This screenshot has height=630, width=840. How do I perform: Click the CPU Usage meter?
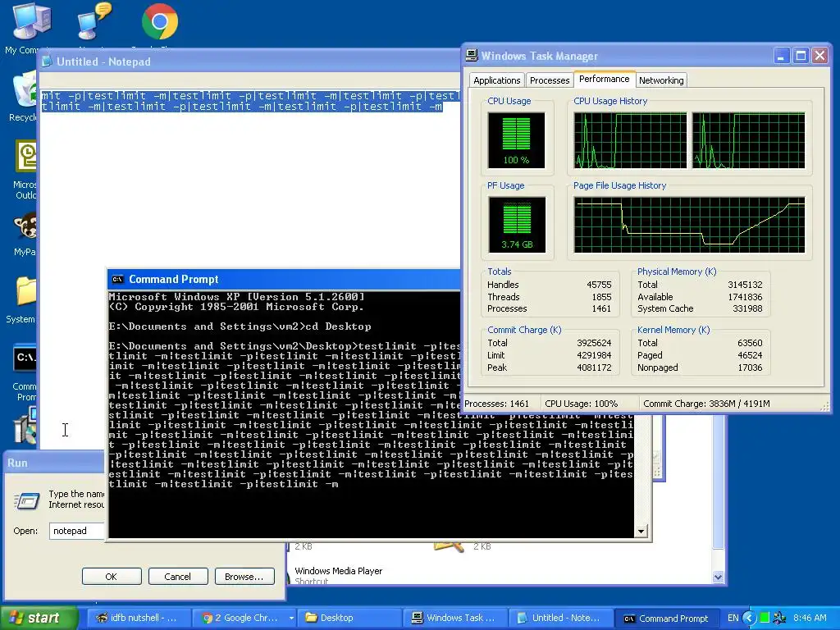click(516, 140)
